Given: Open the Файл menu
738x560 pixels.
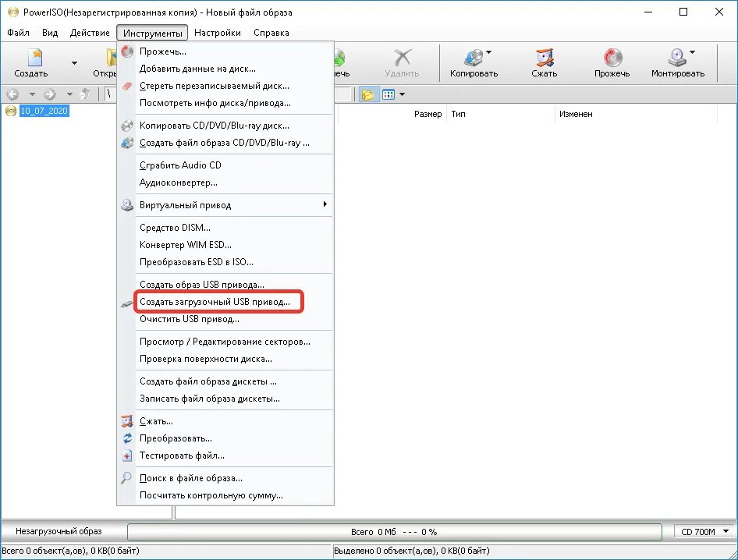Looking at the screenshot, I should [19, 33].
